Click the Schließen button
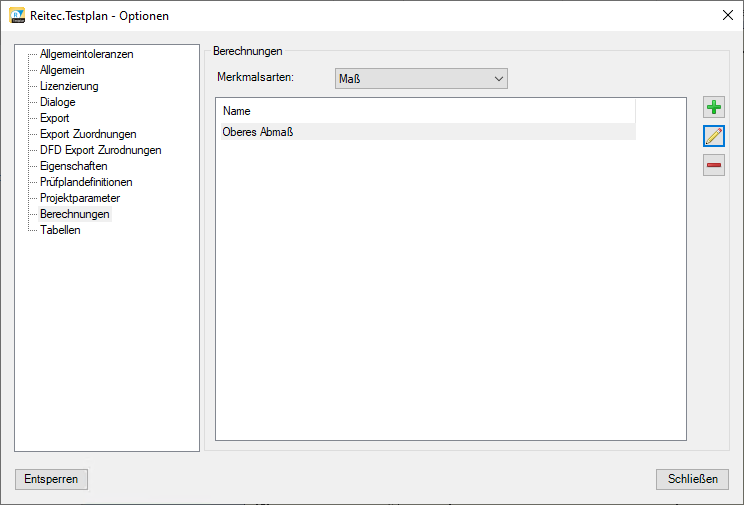The height and width of the screenshot is (505, 744). (692, 479)
